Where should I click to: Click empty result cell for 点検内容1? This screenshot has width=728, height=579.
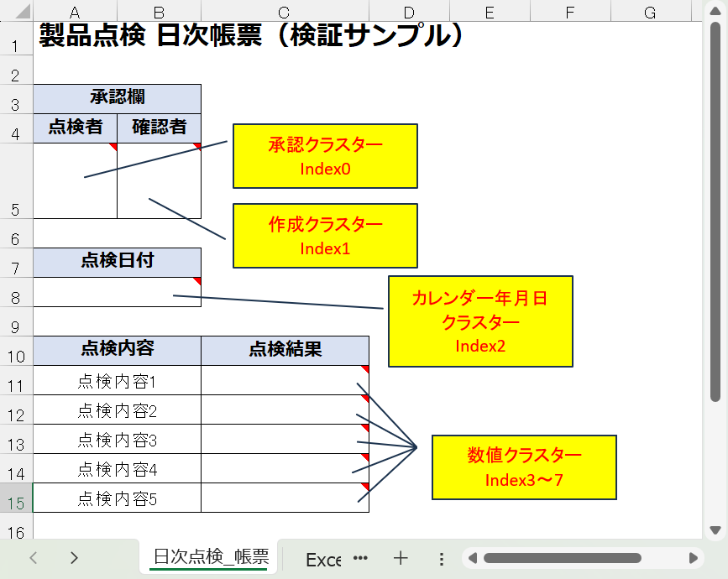tap(285, 380)
